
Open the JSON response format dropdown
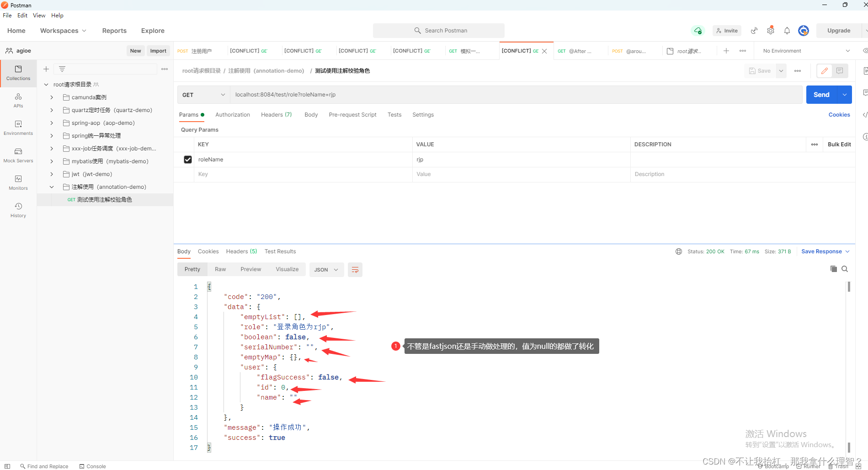coord(326,270)
